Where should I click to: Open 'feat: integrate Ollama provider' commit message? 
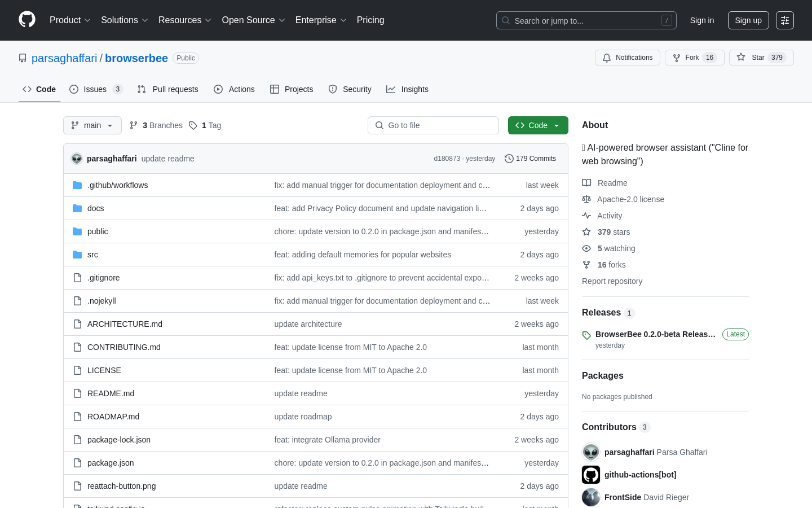point(328,440)
